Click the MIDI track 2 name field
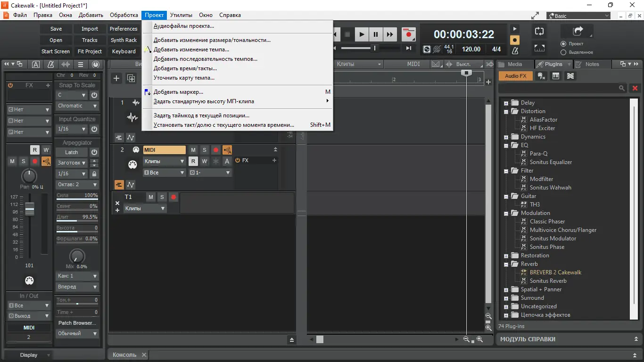 (x=165, y=150)
